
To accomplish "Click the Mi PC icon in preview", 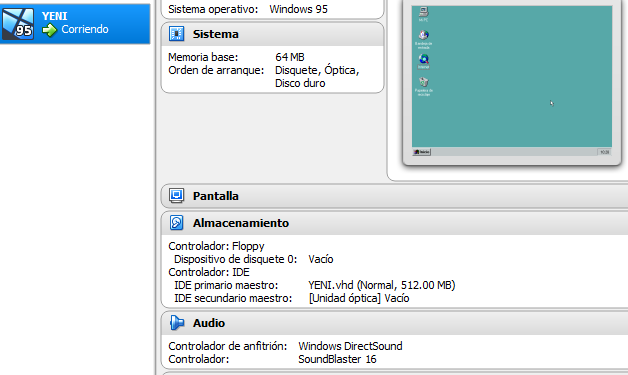I will (423, 14).
